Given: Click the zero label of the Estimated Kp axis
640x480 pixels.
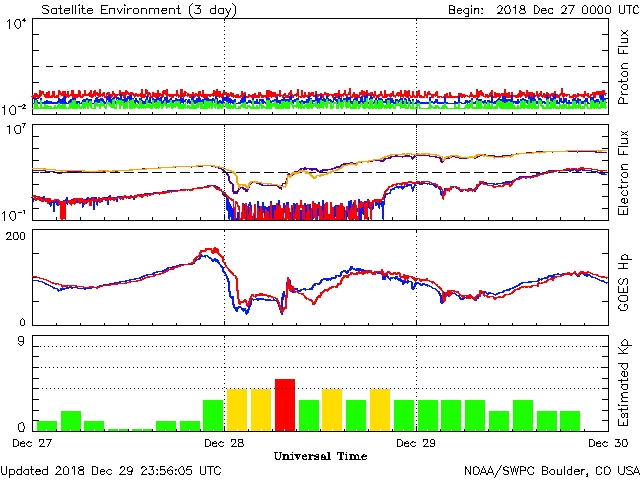Looking at the screenshot, I should [21, 427].
